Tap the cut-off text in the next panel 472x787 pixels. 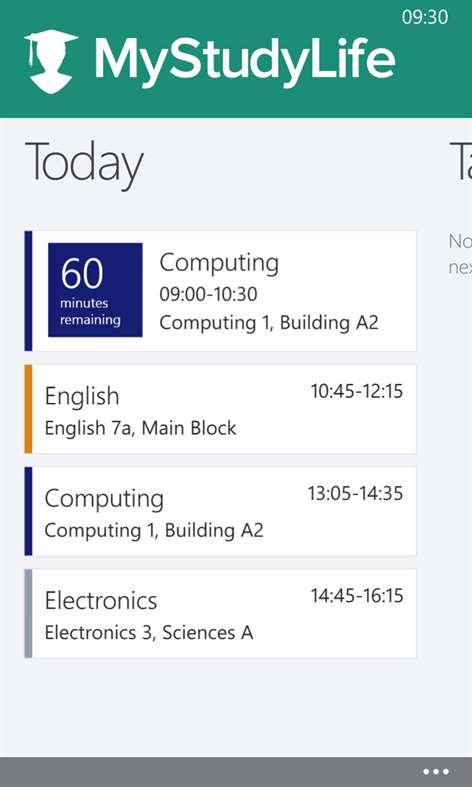point(460,254)
